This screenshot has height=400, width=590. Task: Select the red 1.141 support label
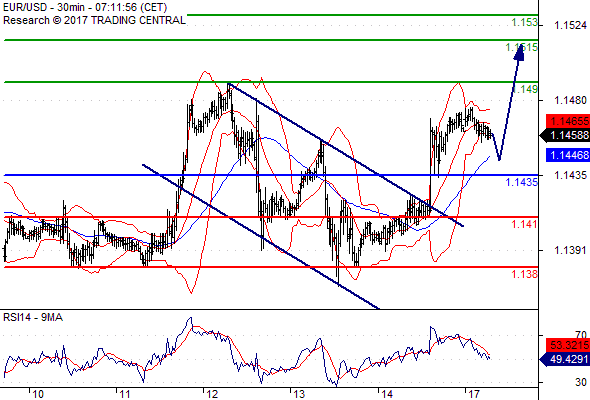[x=525, y=224]
